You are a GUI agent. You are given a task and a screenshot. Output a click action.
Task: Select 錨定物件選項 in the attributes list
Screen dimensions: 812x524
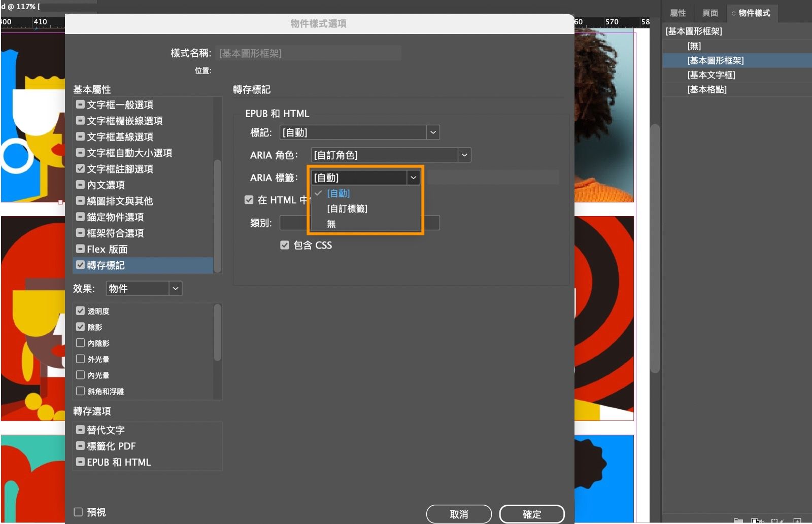pos(115,217)
